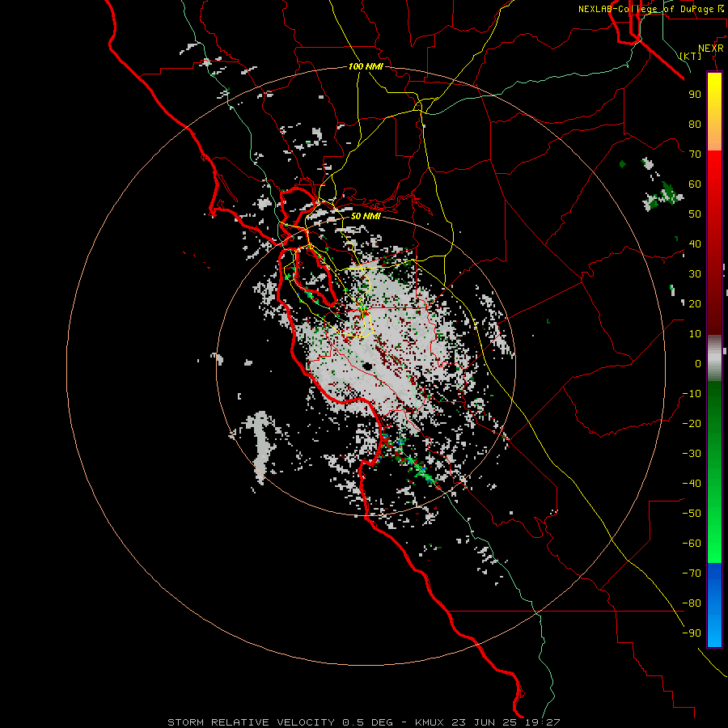Click the positive 30 value on velocity scale
The width and height of the screenshot is (728, 728).
click(x=695, y=274)
